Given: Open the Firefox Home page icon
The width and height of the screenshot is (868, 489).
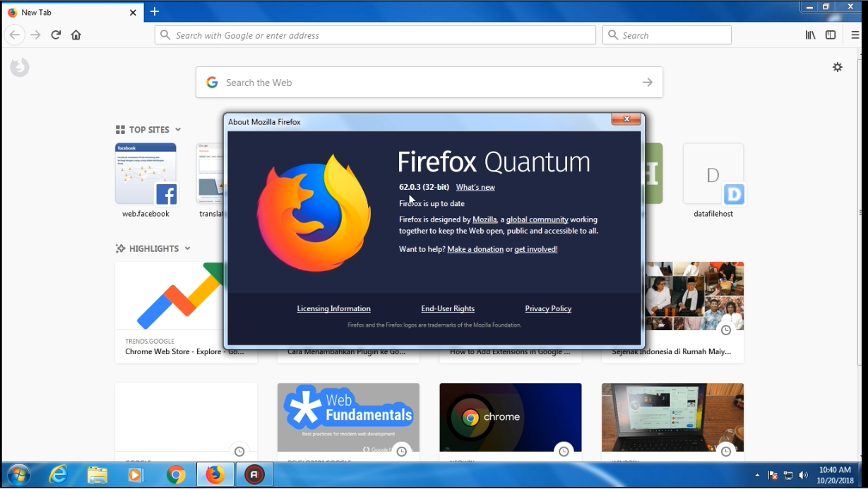Looking at the screenshot, I should 76,35.
